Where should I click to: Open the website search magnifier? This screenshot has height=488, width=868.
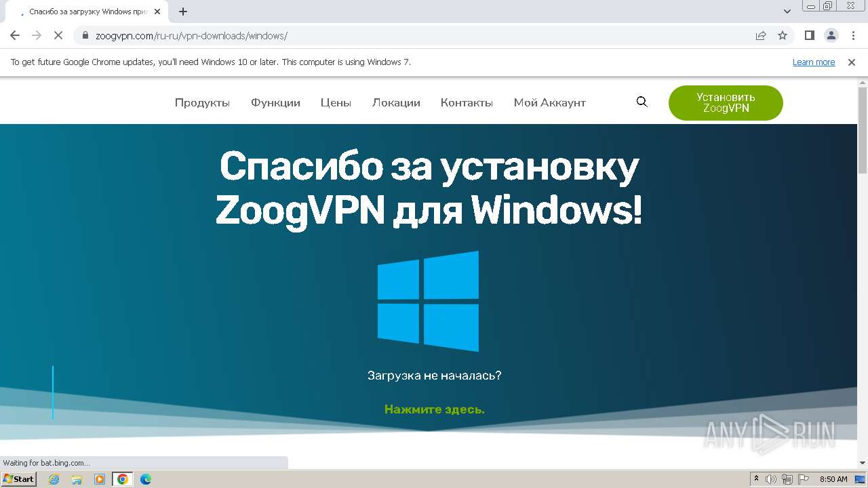point(642,102)
